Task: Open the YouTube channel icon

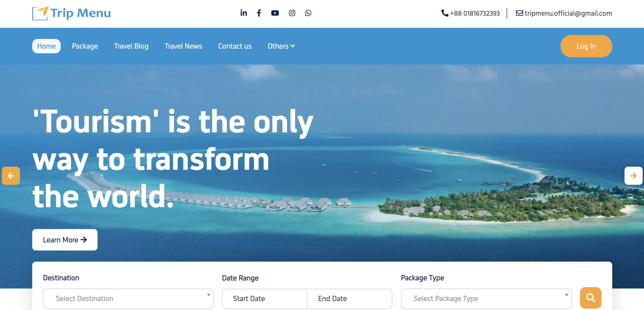Action: [275, 13]
